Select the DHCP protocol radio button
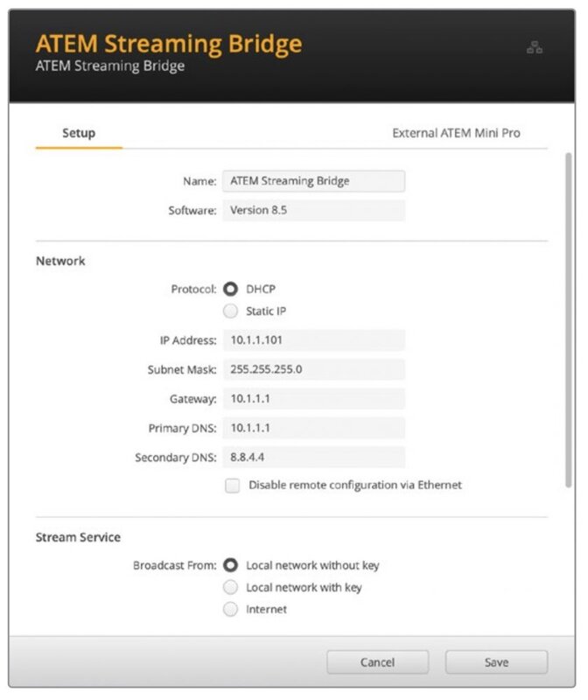This screenshot has height=700, width=588. [231, 289]
